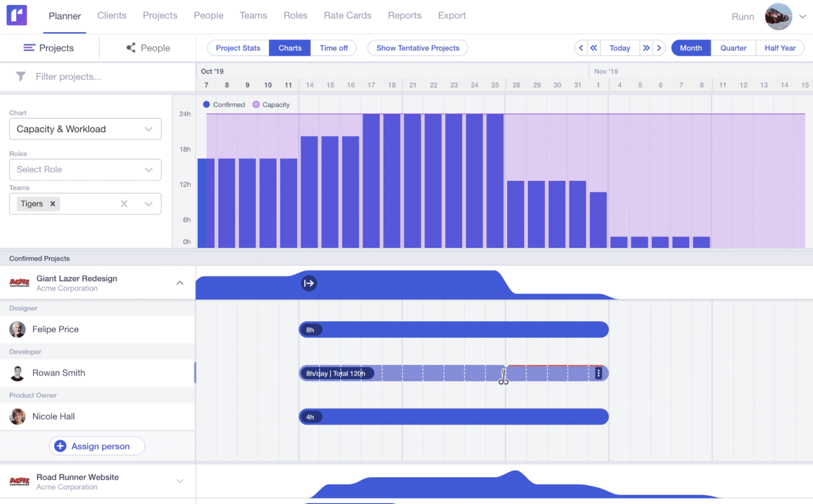
Task: Click the Filter projects input field
Action: (81, 77)
